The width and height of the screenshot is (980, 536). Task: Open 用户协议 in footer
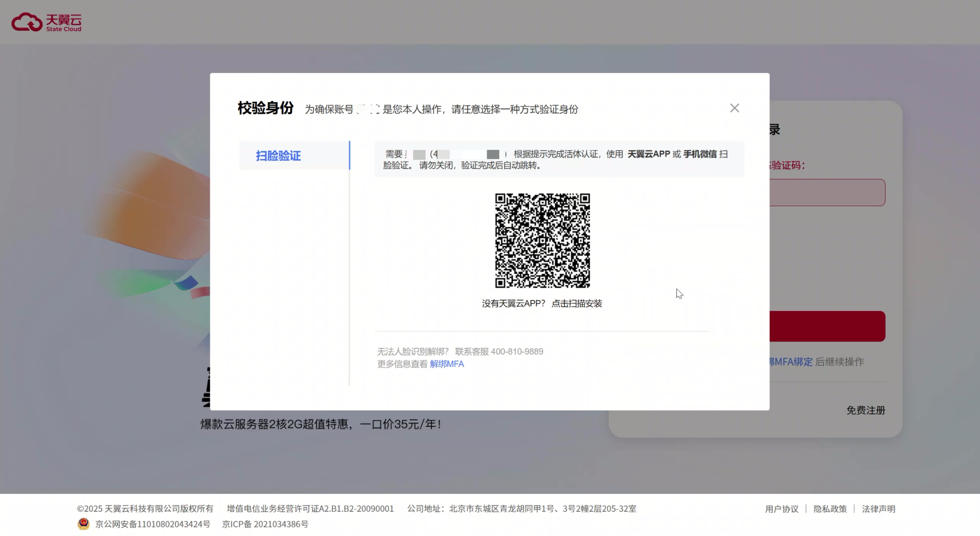point(782,509)
